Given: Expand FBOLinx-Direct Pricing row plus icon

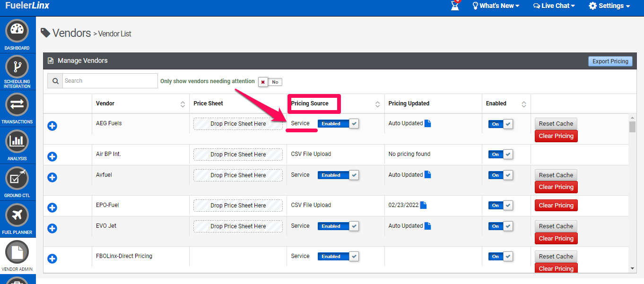Looking at the screenshot, I should pos(52,258).
